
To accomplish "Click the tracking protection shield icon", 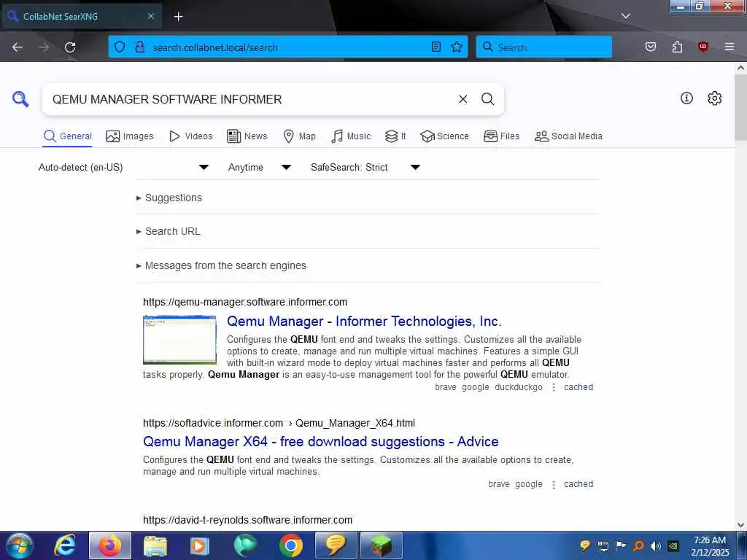I will [120, 47].
